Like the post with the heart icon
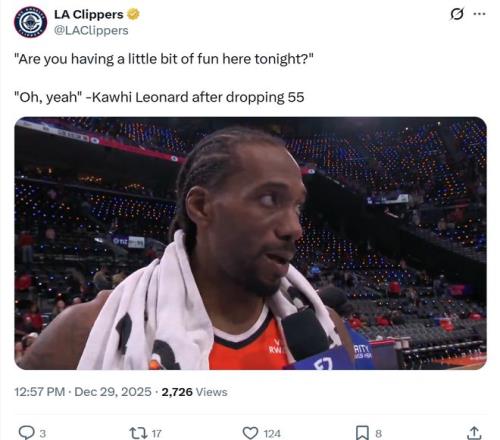The image size is (500, 440). tap(250, 433)
